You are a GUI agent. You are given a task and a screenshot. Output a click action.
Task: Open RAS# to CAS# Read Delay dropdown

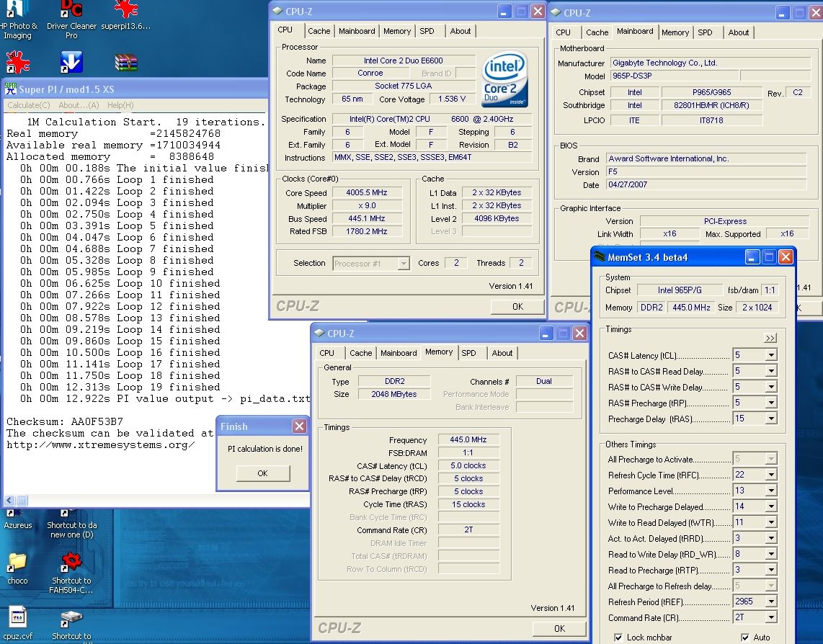771,371
